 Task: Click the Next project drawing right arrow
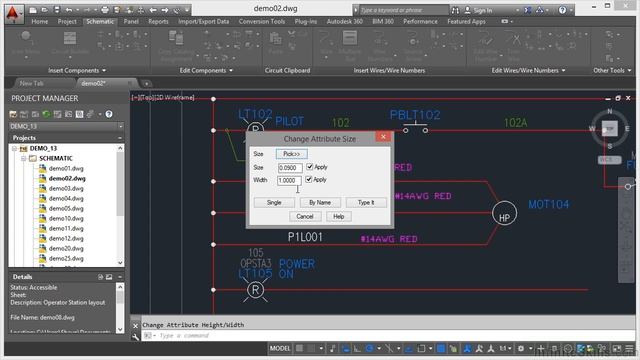click(164, 10)
